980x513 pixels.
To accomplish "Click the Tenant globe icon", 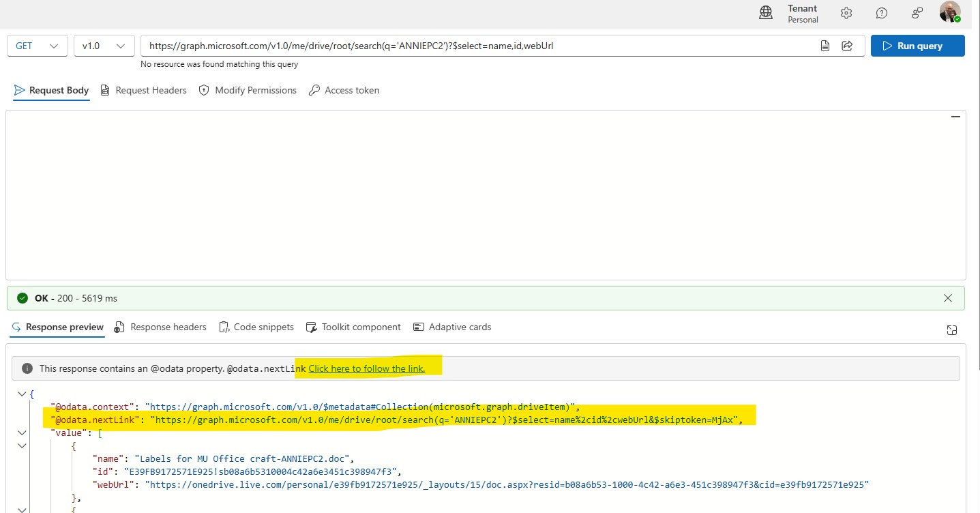I will click(x=766, y=13).
